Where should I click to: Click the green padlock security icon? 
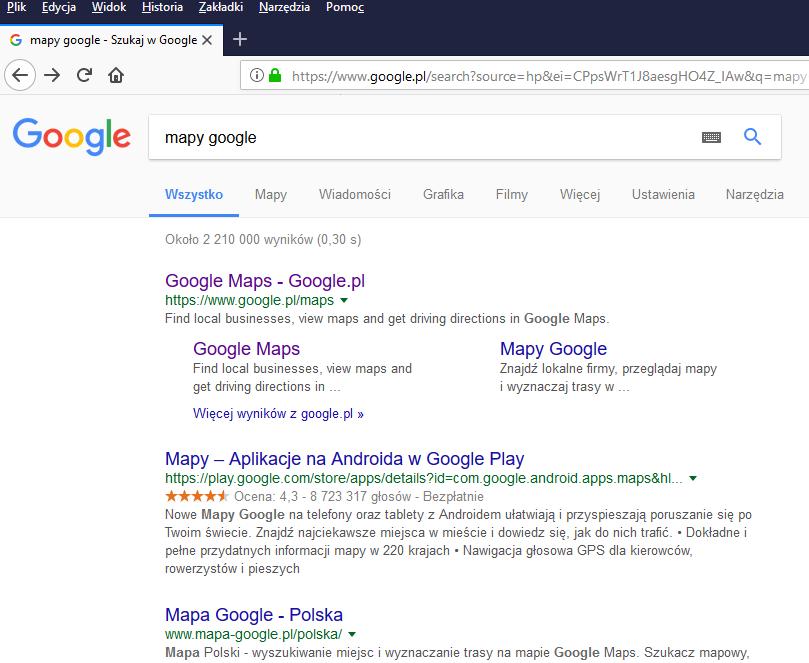tap(275, 75)
